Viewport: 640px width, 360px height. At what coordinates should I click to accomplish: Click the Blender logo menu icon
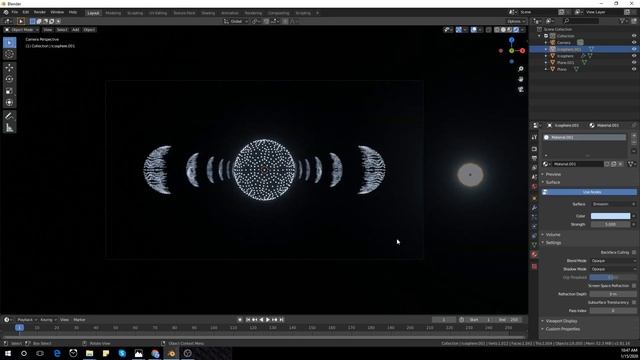coord(6,13)
